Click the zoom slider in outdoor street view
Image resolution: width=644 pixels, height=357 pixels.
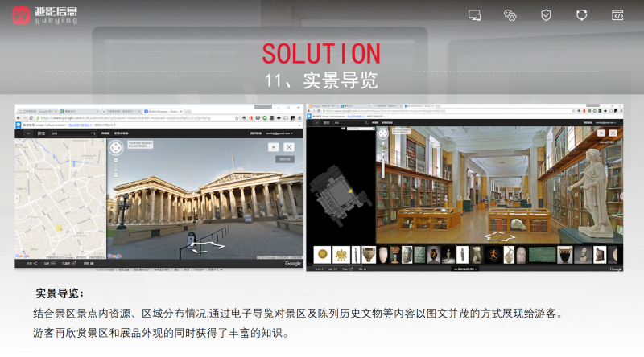coord(116,168)
